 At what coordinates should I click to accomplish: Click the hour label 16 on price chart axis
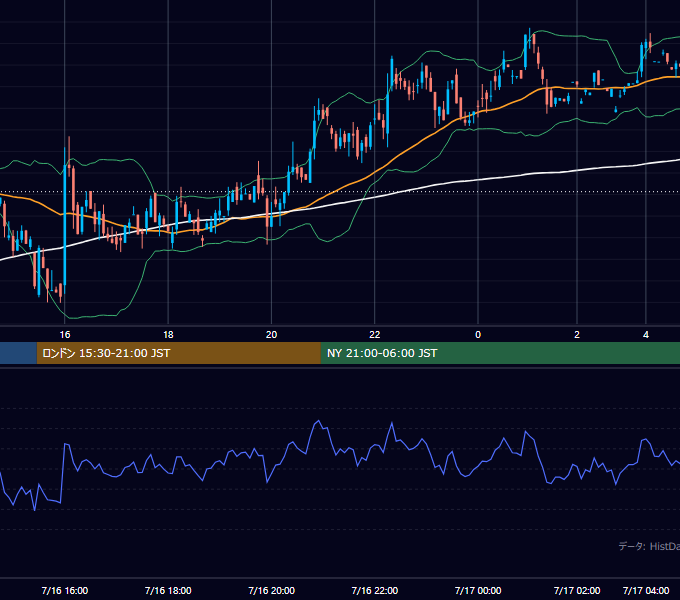[x=65, y=334]
